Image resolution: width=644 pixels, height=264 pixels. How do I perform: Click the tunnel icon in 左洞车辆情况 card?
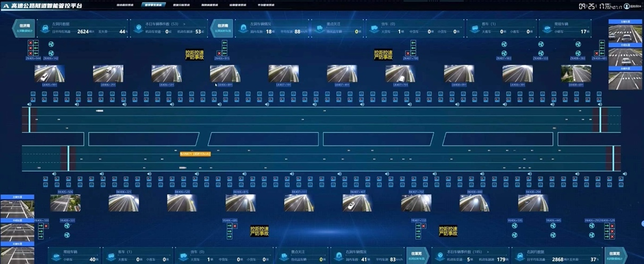coord(243,31)
